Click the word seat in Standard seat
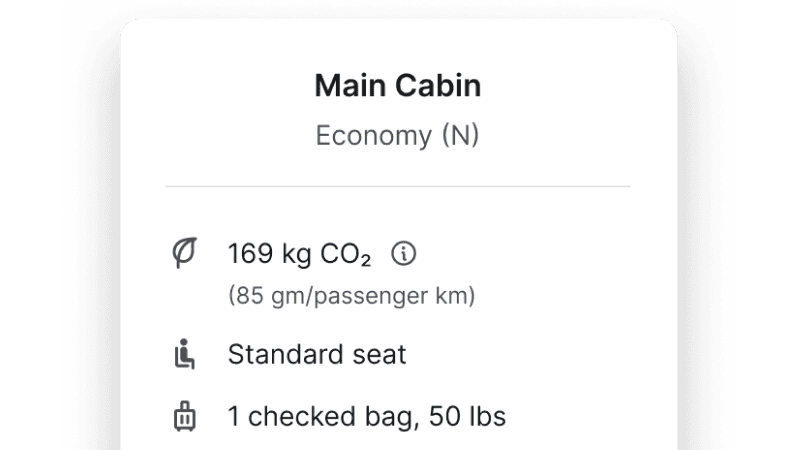The image size is (795, 450). pyautogui.click(x=379, y=354)
